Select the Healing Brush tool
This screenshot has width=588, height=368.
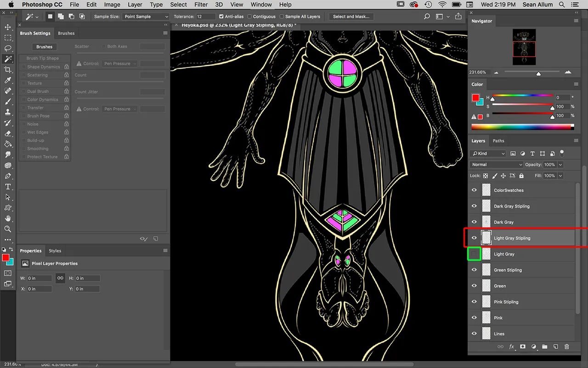tap(8, 91)
